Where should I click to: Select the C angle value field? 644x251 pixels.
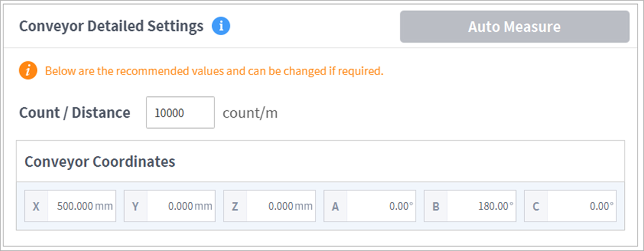pos(581,206)
